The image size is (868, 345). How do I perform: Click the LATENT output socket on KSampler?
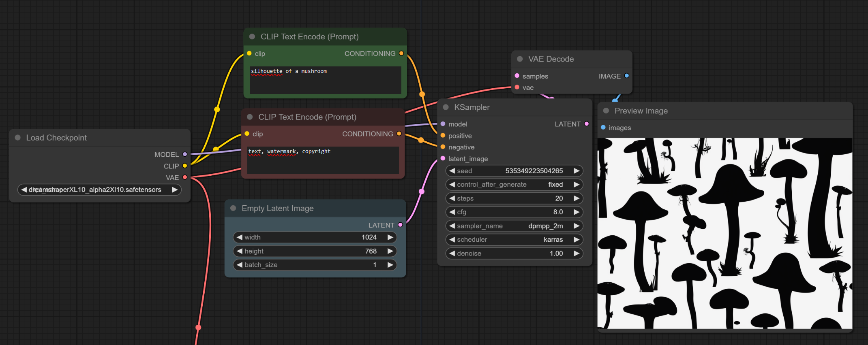pyautogui.click(x=587, y=124)
